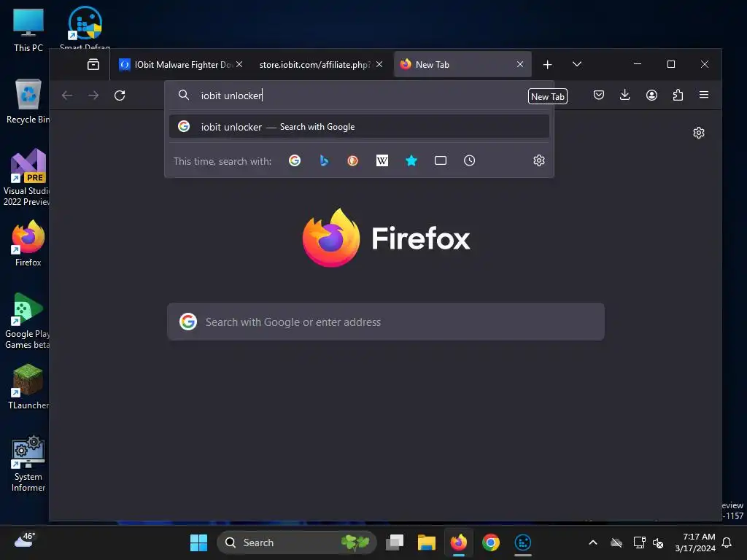Open search settings gear in dropdown

tap(539, 160)
